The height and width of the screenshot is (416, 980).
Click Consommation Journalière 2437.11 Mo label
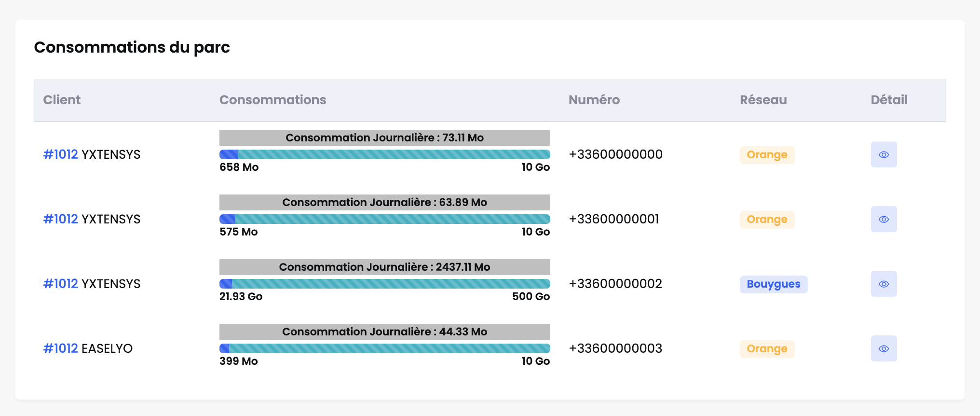tap(385, 267)
